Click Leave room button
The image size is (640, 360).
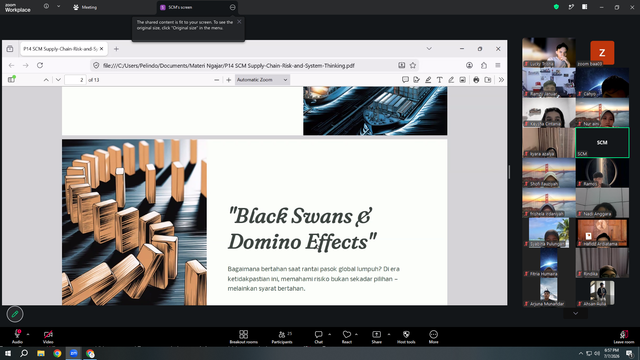(624, 337)
